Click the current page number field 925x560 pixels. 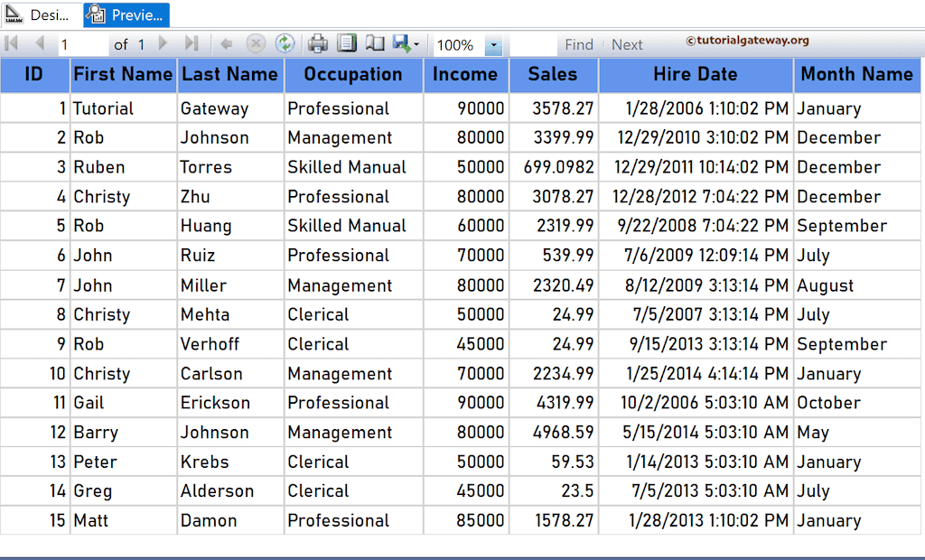[x=82, y=44]
